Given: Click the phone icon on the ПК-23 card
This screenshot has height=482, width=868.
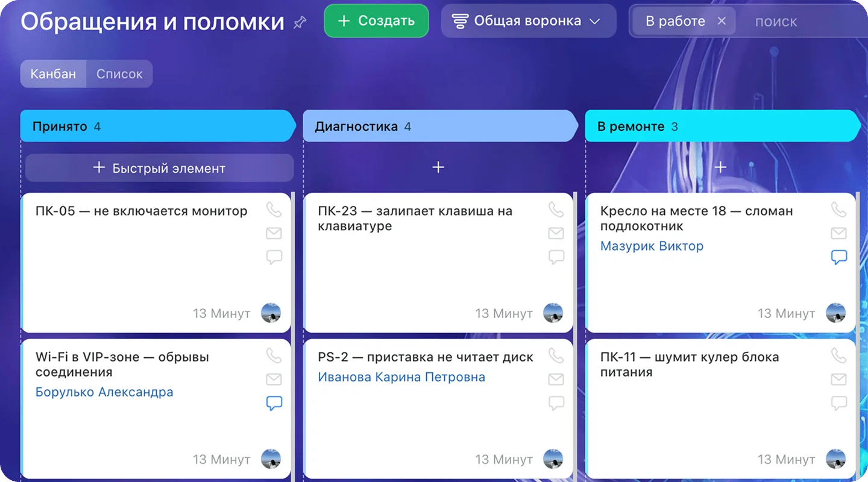Looking at the screenshot, I should (x=556, y=210).
